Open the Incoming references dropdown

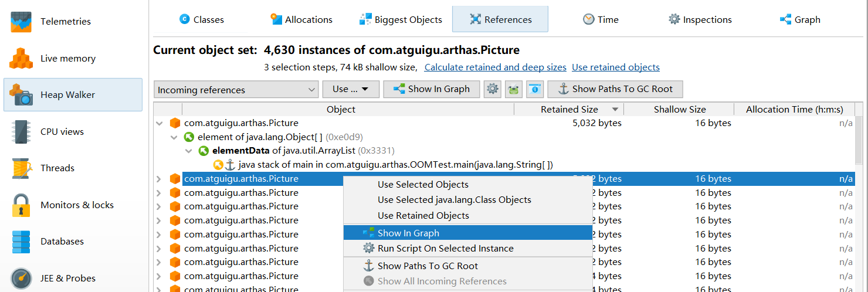pos(236,90)
